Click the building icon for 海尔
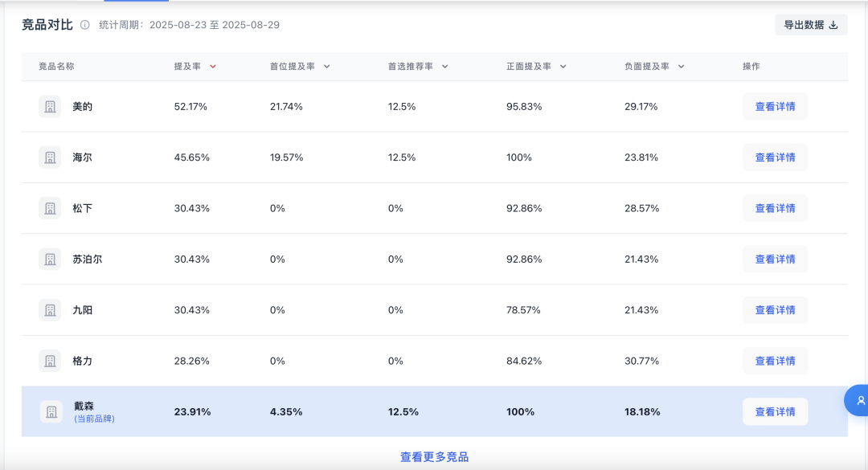The image size is (868, 470). [x=50, y=157]
